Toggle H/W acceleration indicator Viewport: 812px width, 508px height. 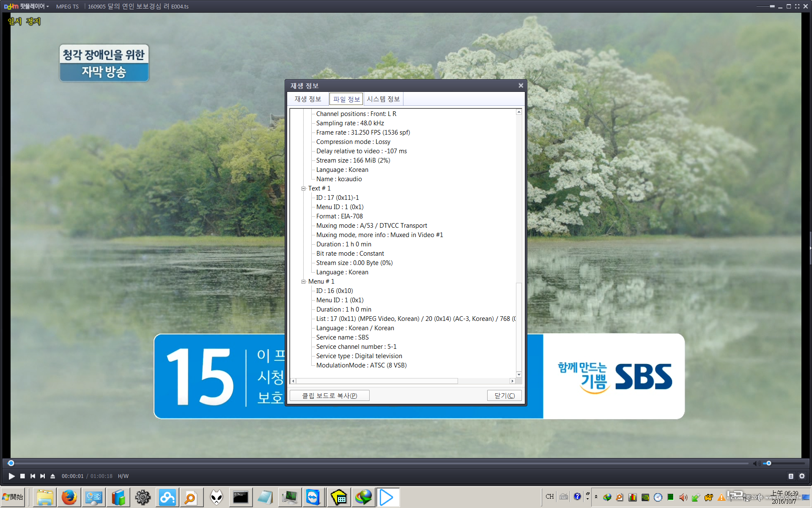(123, 476)
